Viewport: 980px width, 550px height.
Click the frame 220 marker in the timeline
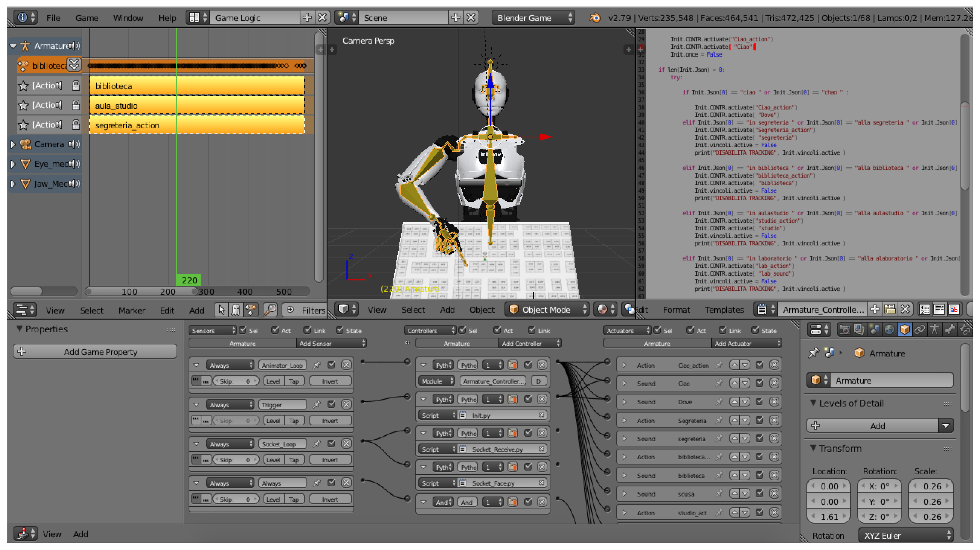pos(189,280)
